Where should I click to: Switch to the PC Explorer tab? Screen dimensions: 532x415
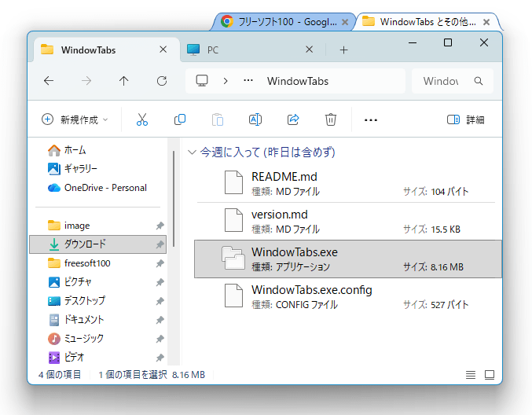point(253,50)
